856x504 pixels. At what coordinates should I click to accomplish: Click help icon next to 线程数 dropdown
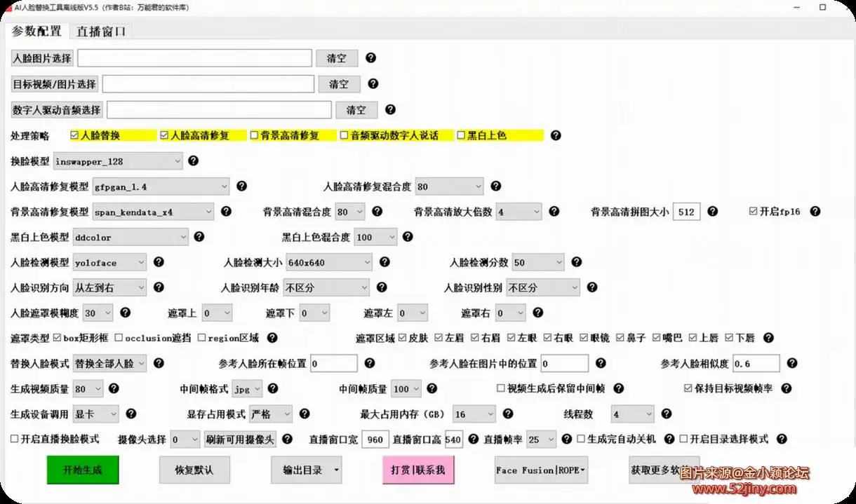[x=666, y=414]
